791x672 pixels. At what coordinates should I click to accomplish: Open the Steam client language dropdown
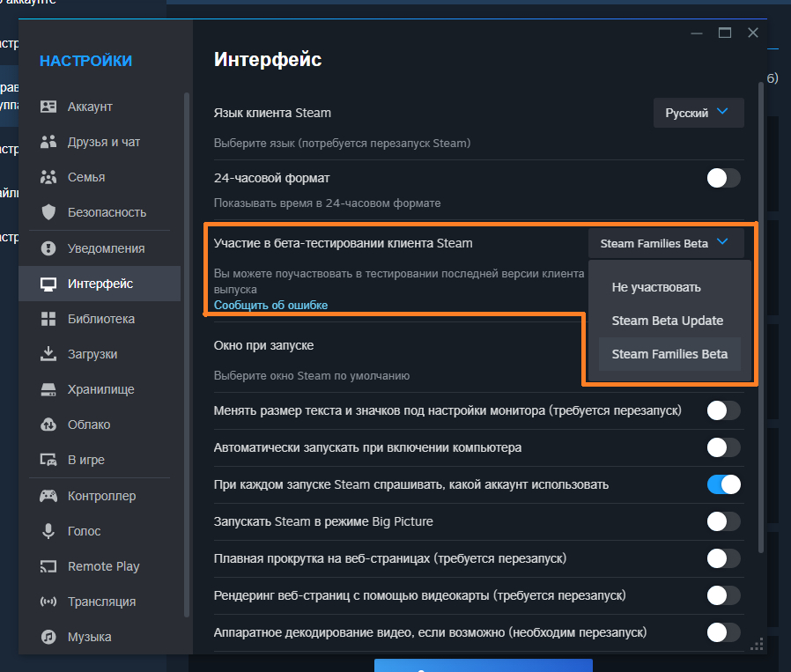[699, 113]
